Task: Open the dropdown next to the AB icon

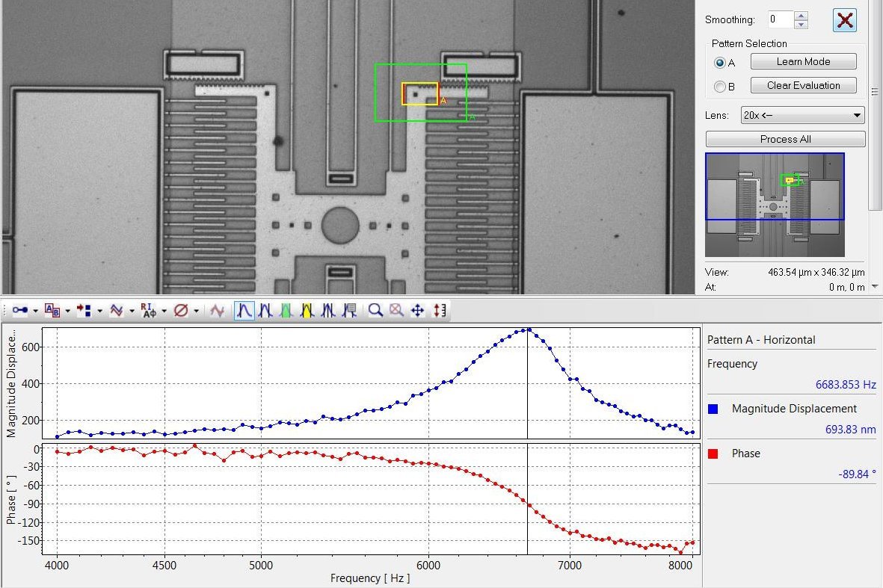Action: 67,310
